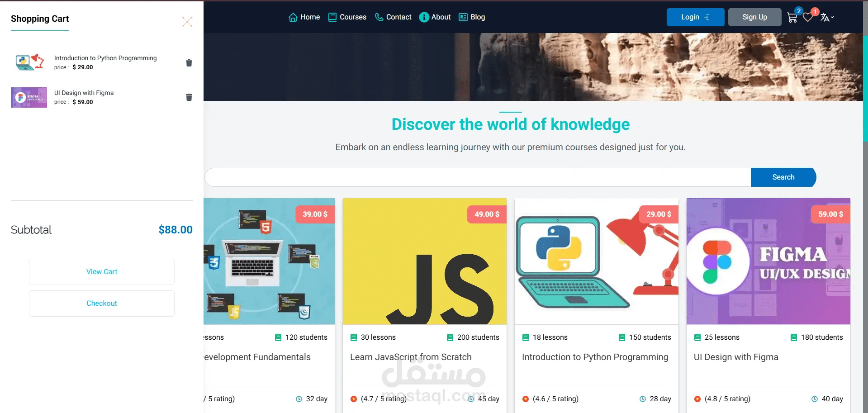Screen dimensions: 868x413
Task: Click the clock icon beside 32 day
Action: 299,399
